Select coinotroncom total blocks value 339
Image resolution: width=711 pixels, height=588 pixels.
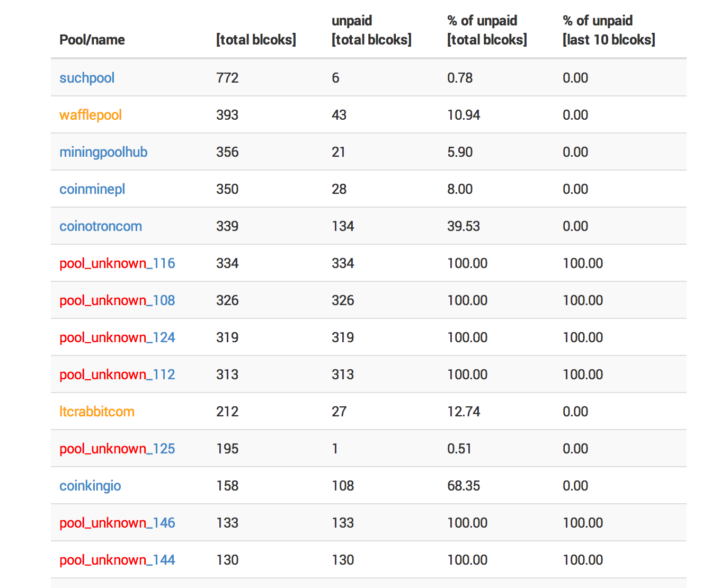click(x=227, y=226)
